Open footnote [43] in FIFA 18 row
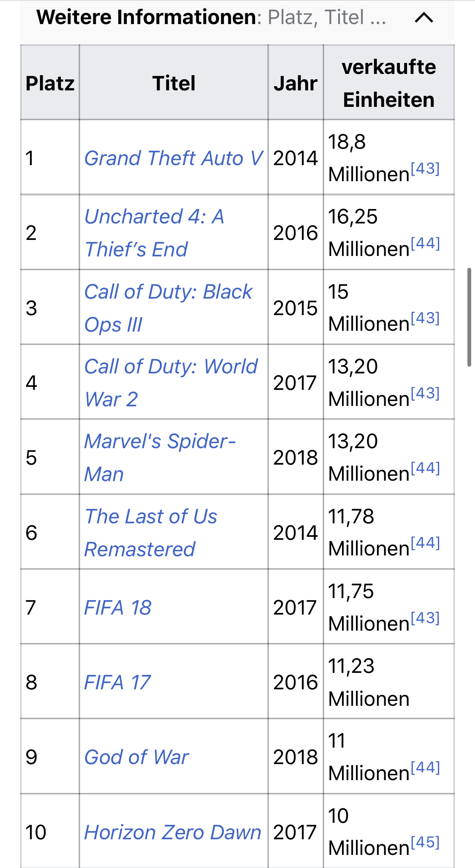475x868 pixels. pos(425,618)
